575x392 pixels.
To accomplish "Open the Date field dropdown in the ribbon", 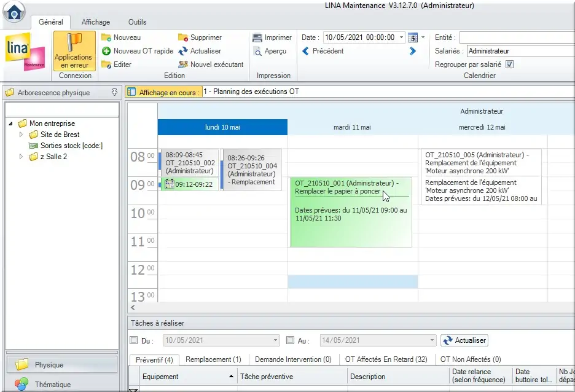I will pyautogui.click(x=401, y=37).
